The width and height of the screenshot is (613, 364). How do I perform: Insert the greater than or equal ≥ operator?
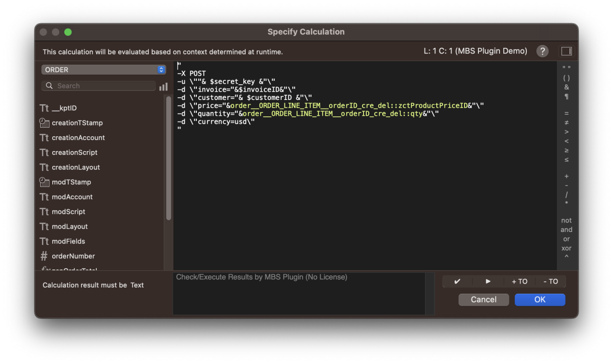tap(567, 150)
